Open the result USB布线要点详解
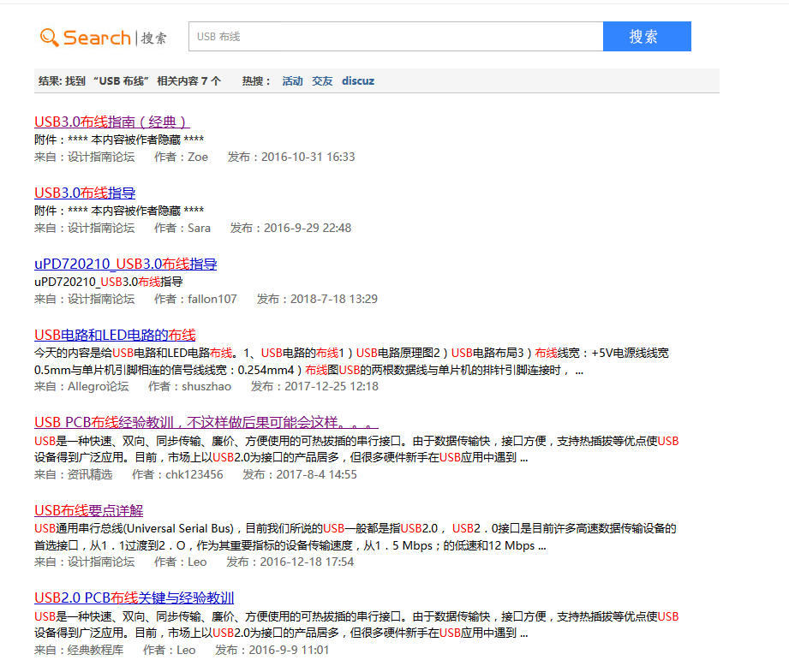Viewport: 789px width, 672px height. [88, 510]
